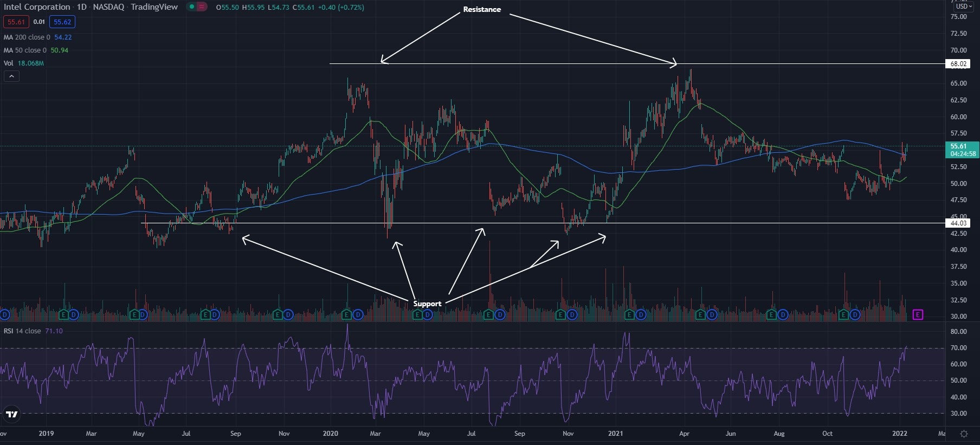980x445 pixels.
Task: Open the earnings marker near February 2019
Action: 64,314
